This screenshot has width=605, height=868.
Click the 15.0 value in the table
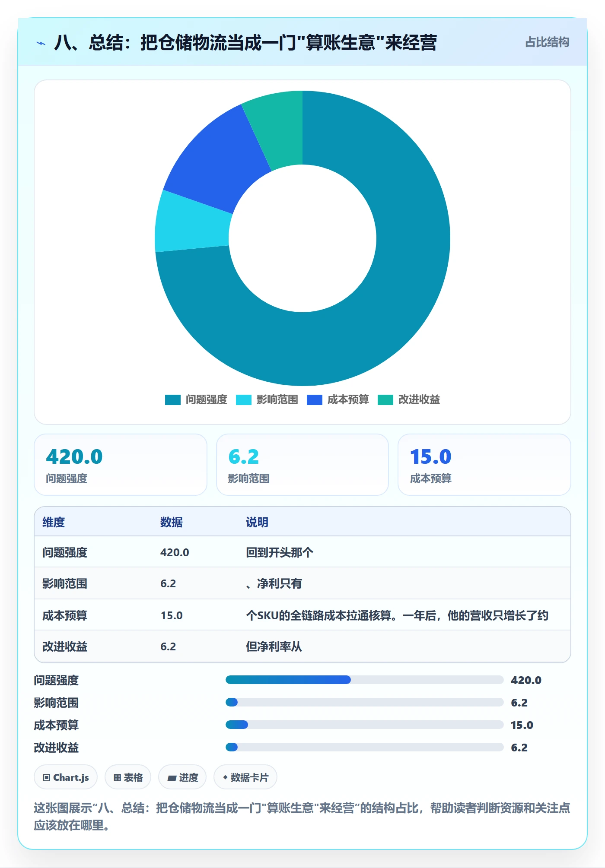click(172, 615)
